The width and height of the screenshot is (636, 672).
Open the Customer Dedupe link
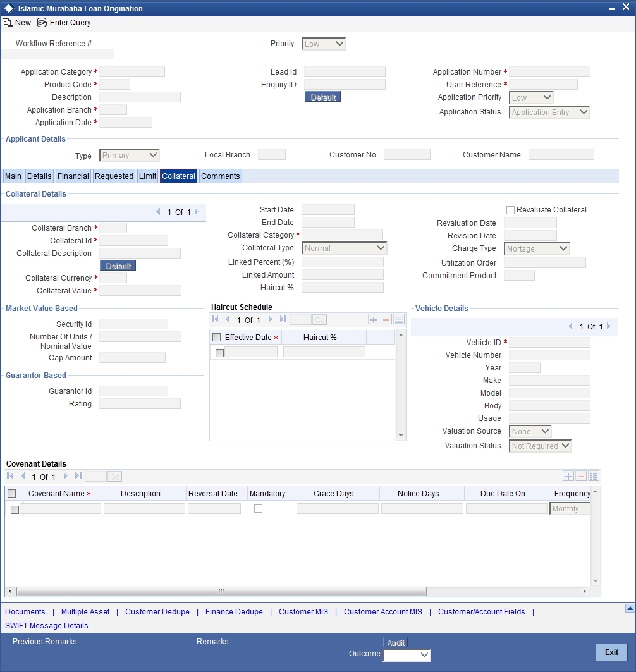coord(157,612)
